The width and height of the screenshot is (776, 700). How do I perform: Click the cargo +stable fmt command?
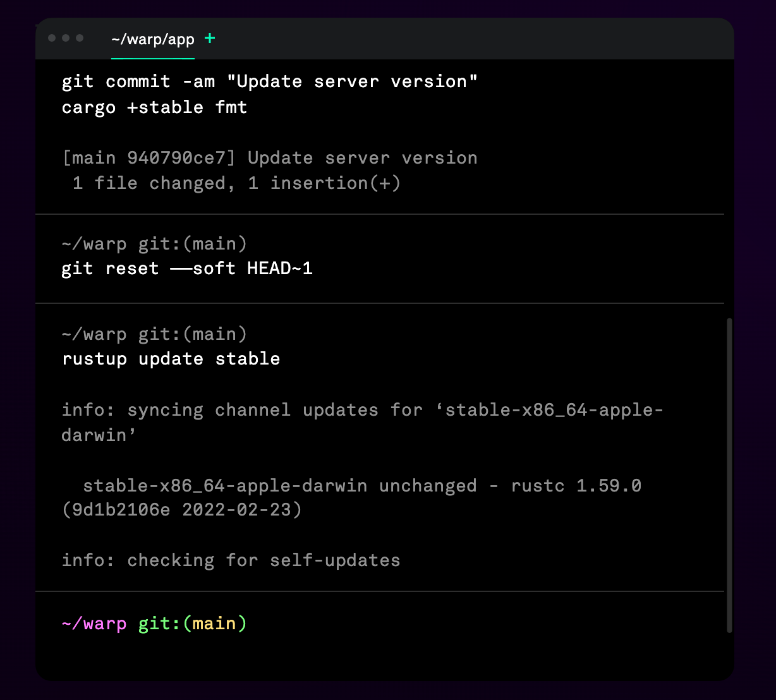[x=154, y=107]
